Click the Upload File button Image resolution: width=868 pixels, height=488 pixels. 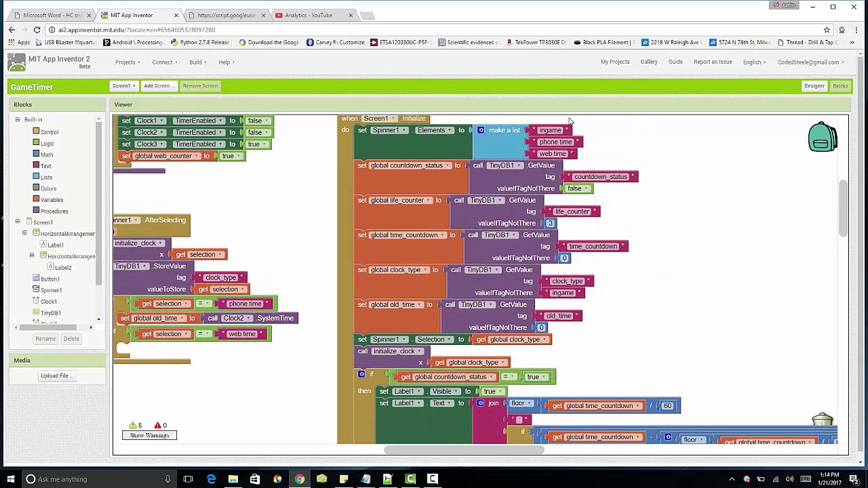click(x=56, y=375)
